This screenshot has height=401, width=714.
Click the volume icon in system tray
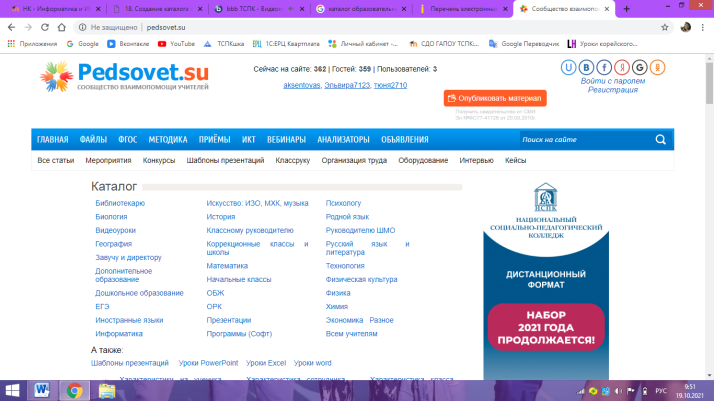[x=618, y=391]
